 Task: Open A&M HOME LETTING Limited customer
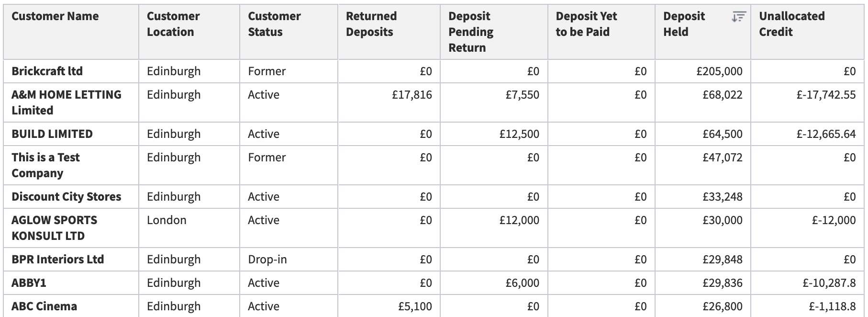tap(67, 102)
